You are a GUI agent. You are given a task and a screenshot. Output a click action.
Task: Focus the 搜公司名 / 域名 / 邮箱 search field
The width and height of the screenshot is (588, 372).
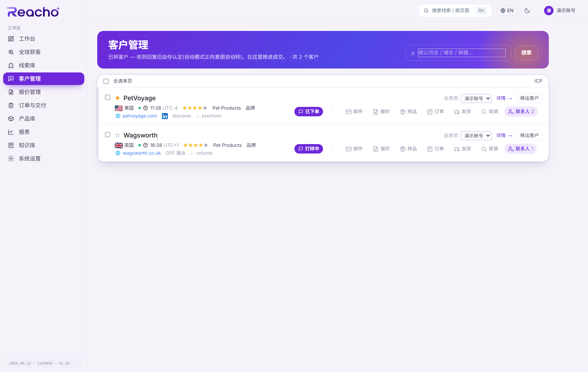tap(461, 53)
